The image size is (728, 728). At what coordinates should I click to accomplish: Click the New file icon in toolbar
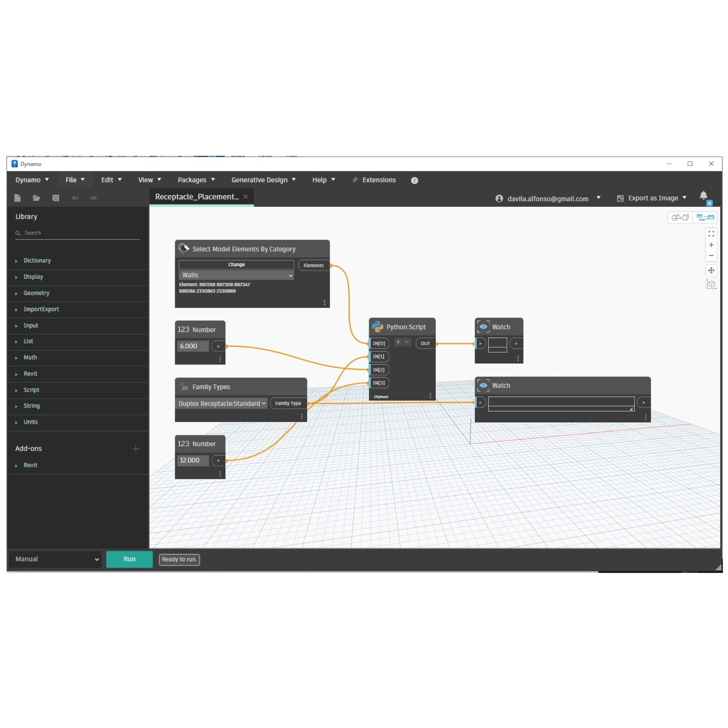pos(17,198)
